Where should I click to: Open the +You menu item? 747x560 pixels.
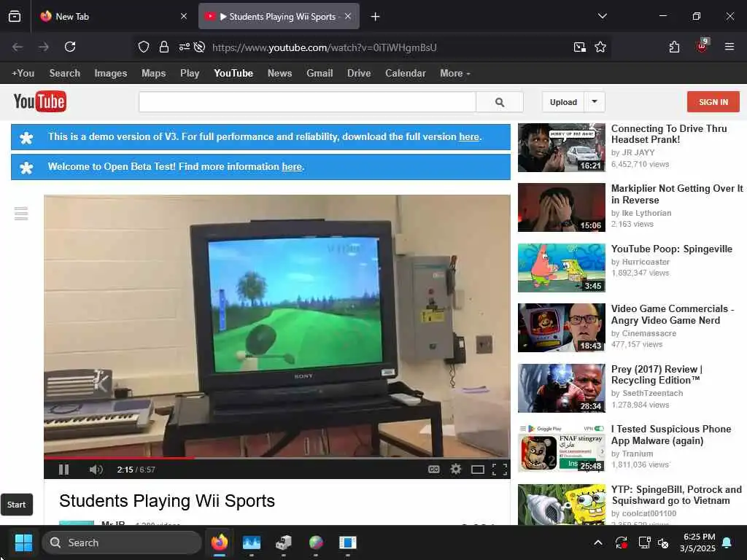(23, 74)
